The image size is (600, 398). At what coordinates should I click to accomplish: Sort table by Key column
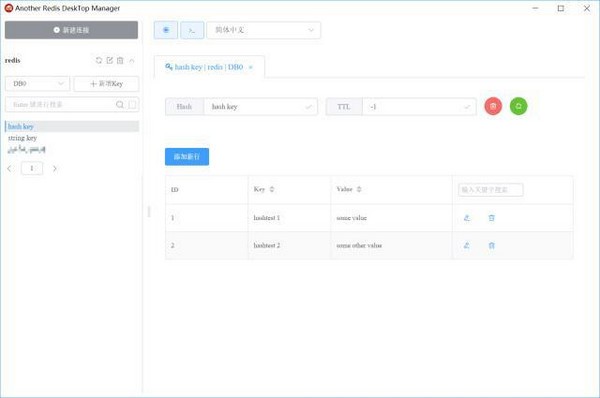point(272,189)
